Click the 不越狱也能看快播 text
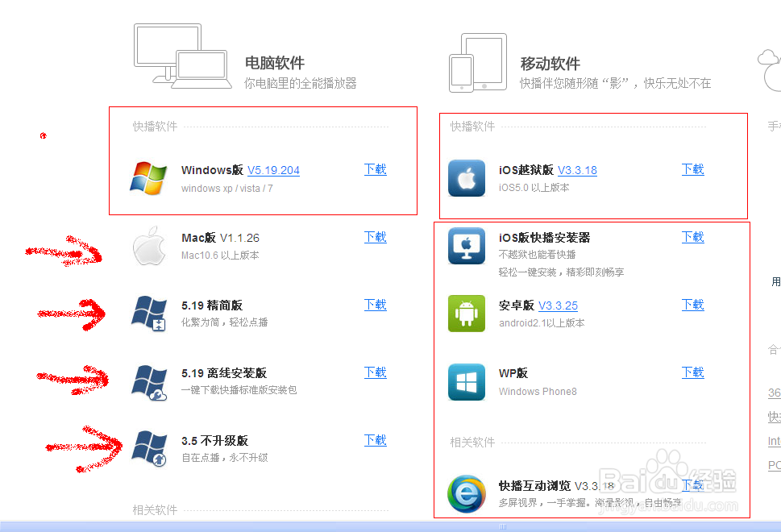This screenshot has width=781, height=532. click(x=537, y=255)
